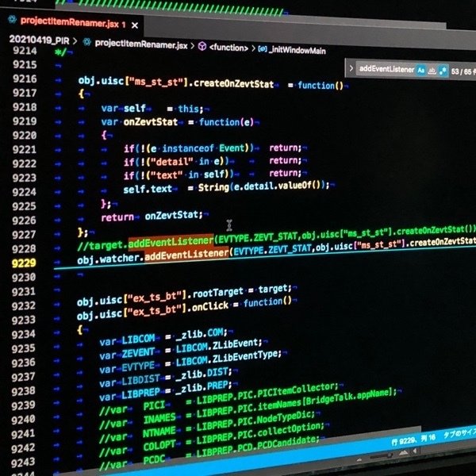Click 'rootTarget' on line 9232

[x=218, y=293]
